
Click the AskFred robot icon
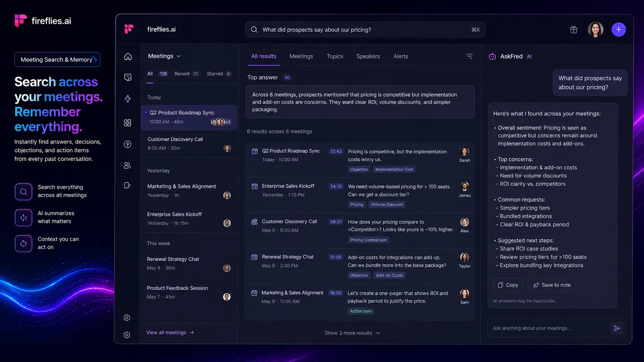(492, 57)
